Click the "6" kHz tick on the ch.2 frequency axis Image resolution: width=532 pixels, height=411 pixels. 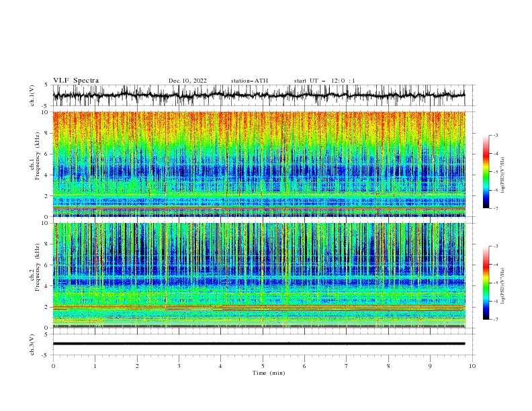tap(48, 265)
